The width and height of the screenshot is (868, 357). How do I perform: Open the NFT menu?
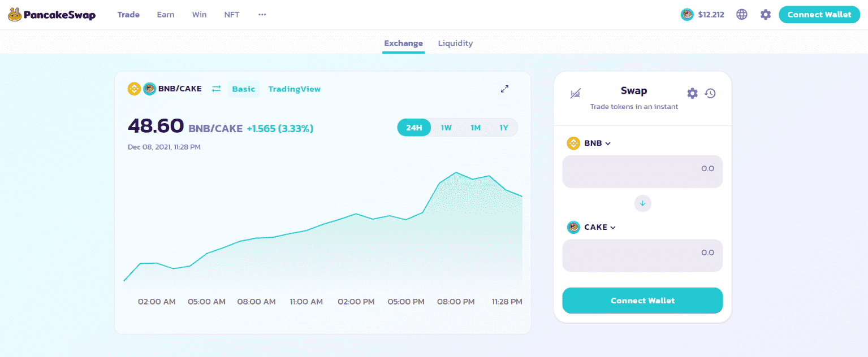tap(232, 15)
